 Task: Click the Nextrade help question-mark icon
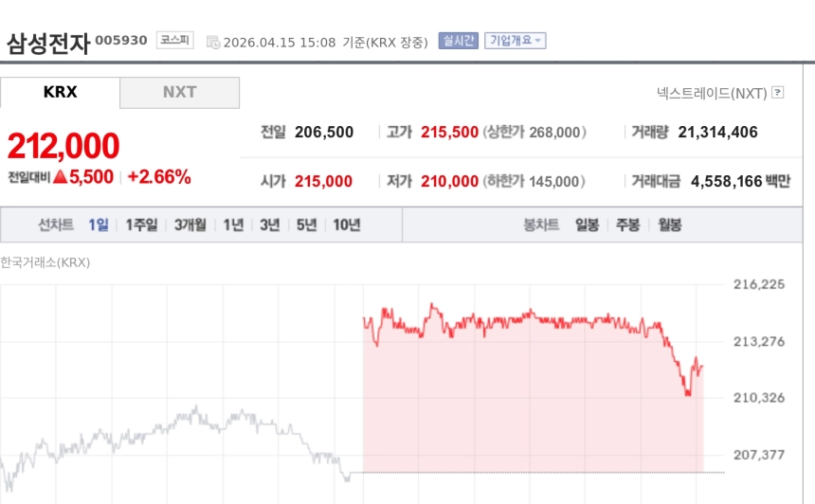pos(778,93)
